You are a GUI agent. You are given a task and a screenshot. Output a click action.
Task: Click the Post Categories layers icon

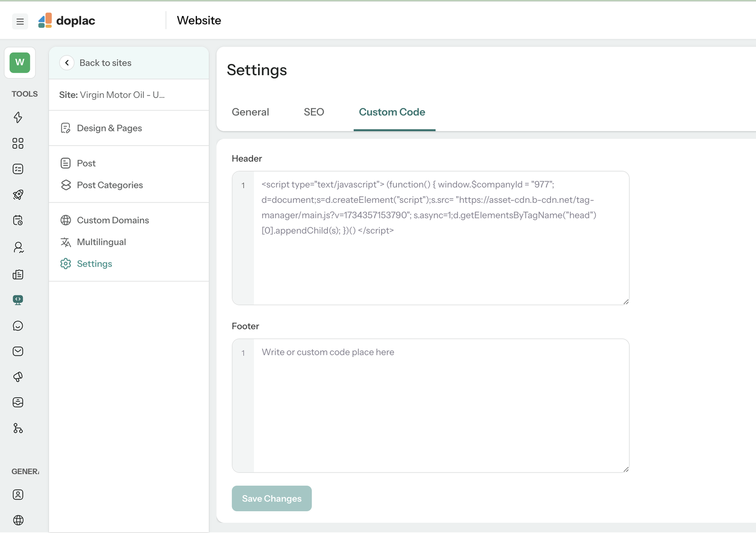coord(66,185)
